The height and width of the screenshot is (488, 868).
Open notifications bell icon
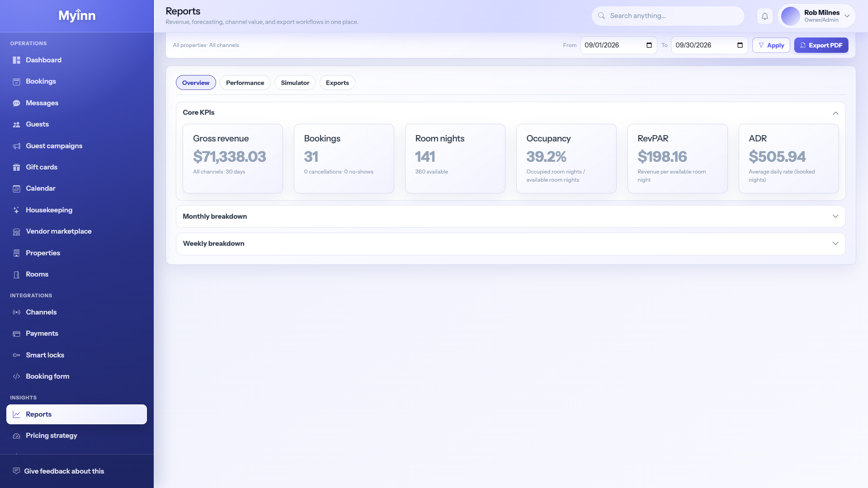click(x=764, y=16)
